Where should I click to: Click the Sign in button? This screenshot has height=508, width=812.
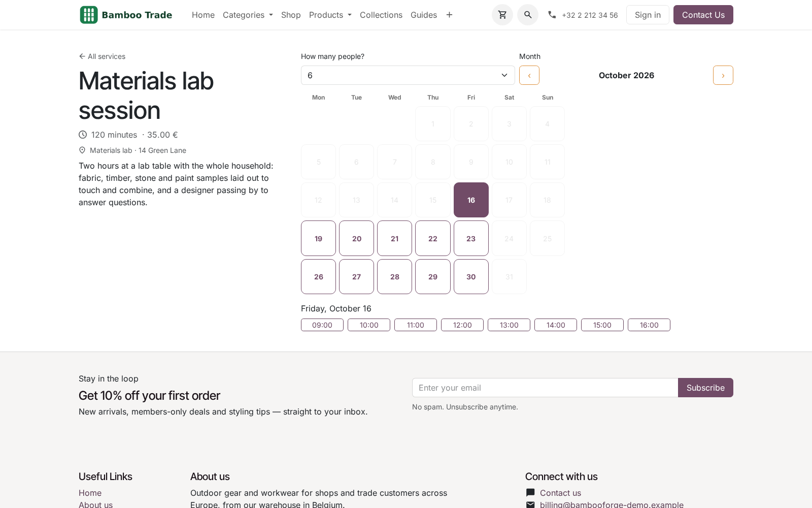pos(648,15)
